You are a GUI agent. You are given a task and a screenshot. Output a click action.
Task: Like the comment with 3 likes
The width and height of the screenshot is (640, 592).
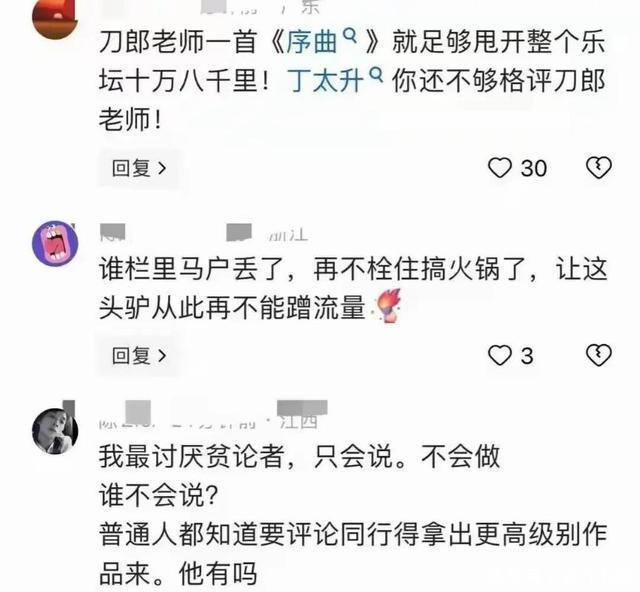pos(500,355)
